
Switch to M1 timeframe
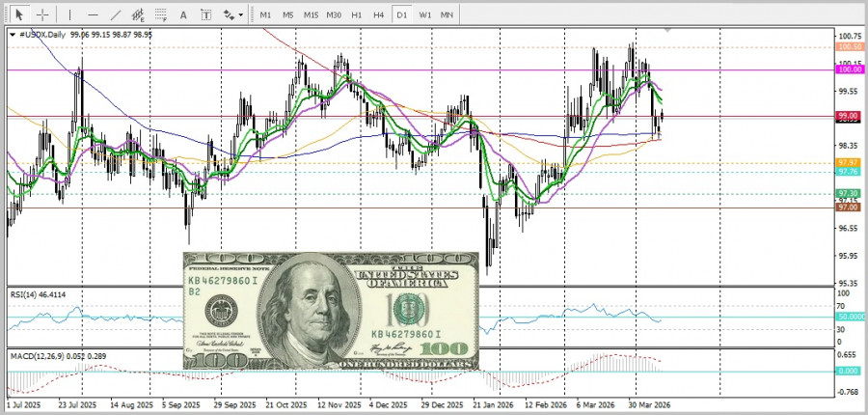(266, 15)
